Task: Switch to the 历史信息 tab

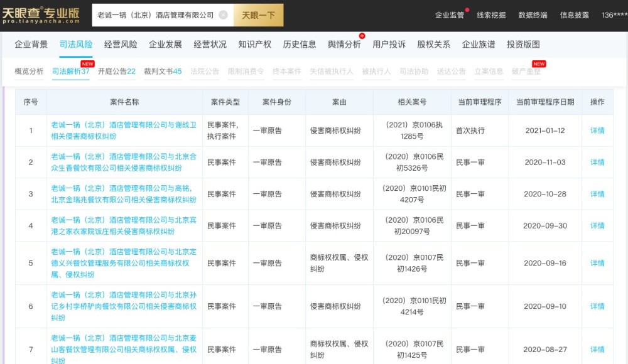Action: pos(300,45)
